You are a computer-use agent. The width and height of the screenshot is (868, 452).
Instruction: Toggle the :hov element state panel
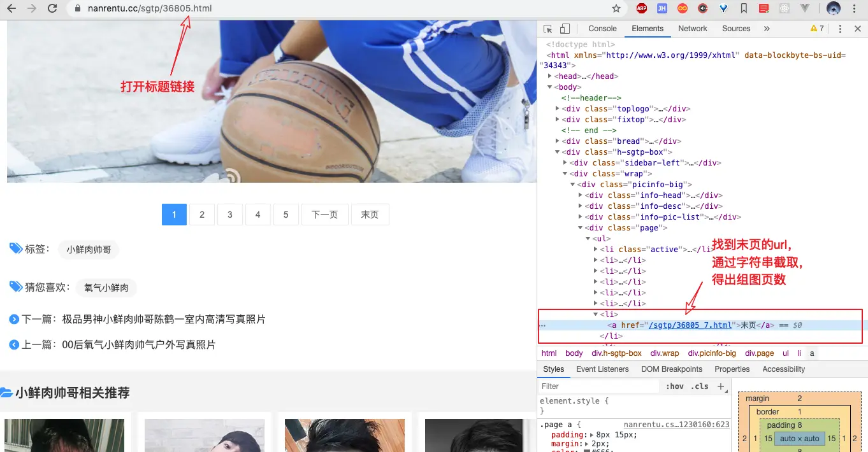(x=674, y=386)
